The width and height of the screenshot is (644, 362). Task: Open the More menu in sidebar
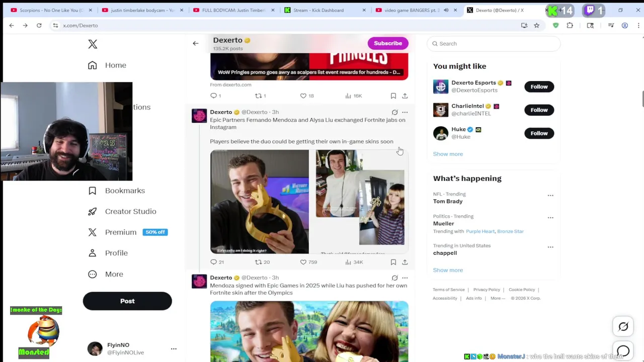click(x=106, y=274)
